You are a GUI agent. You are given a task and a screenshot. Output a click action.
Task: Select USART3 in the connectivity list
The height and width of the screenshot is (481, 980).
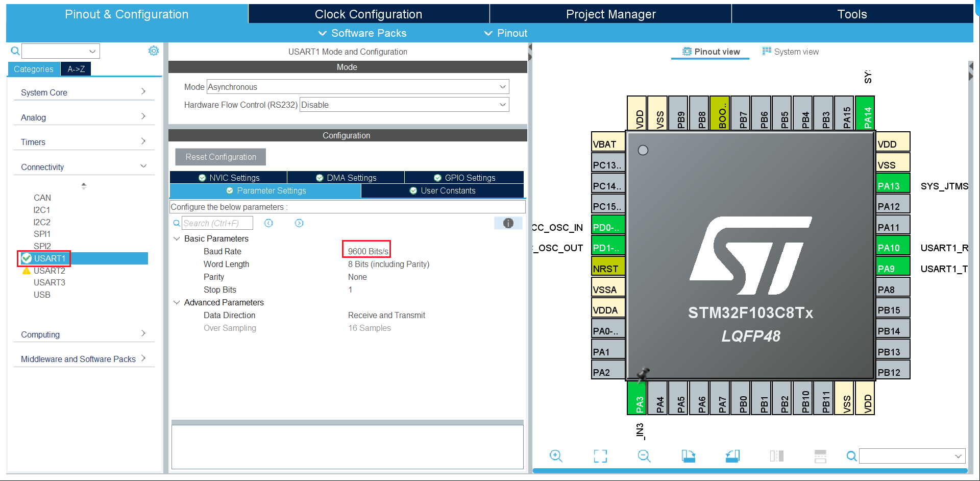pos(50,282)
